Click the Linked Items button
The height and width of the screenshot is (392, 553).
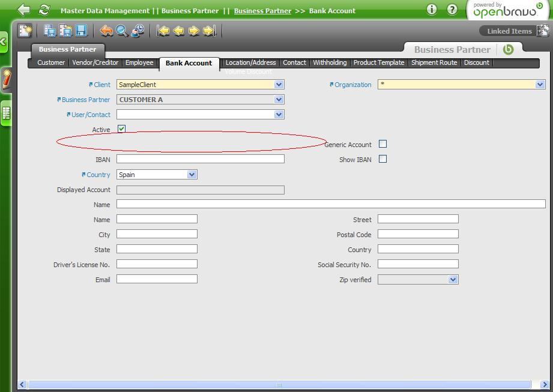pos(509,31)
